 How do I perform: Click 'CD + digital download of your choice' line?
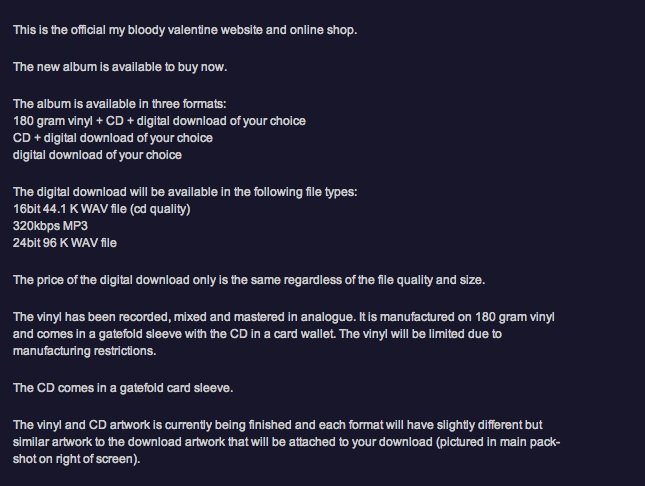(x=113, y=138)
